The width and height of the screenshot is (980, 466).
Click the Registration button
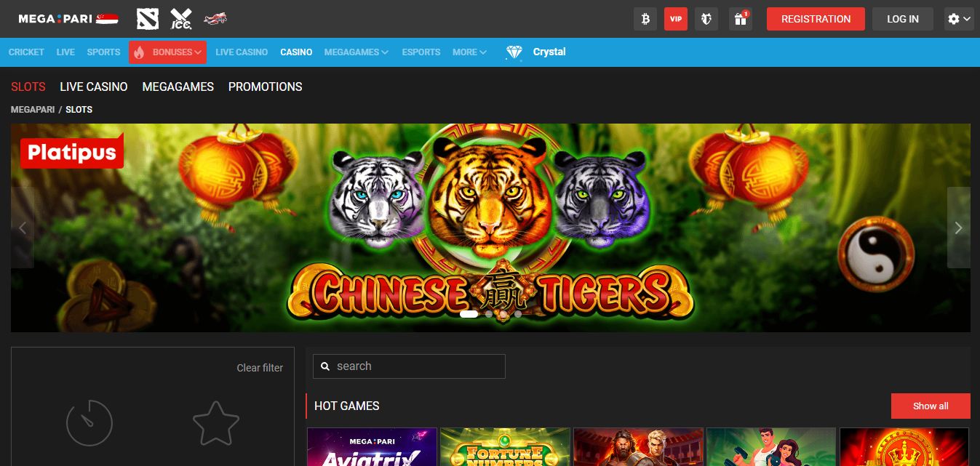[816, 19]
